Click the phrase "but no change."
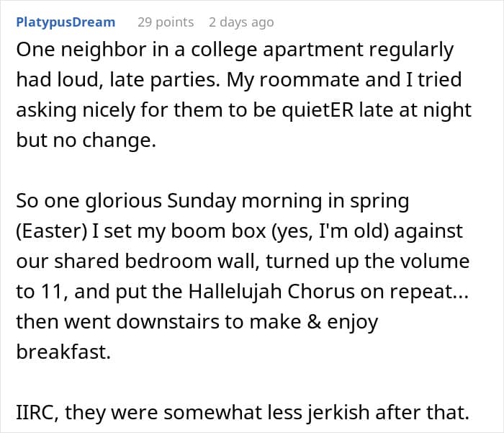504x433 pixels. coord(86,140)
